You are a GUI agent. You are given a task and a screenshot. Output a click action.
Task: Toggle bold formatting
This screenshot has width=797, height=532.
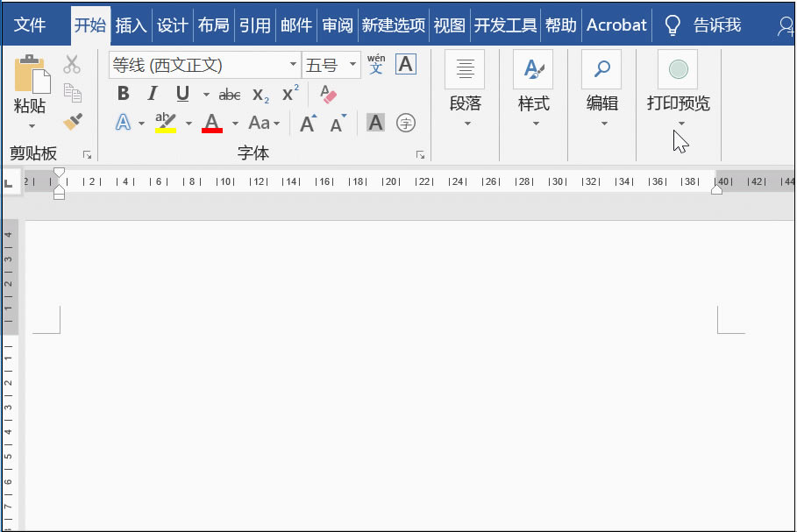(x=123, y=94)
